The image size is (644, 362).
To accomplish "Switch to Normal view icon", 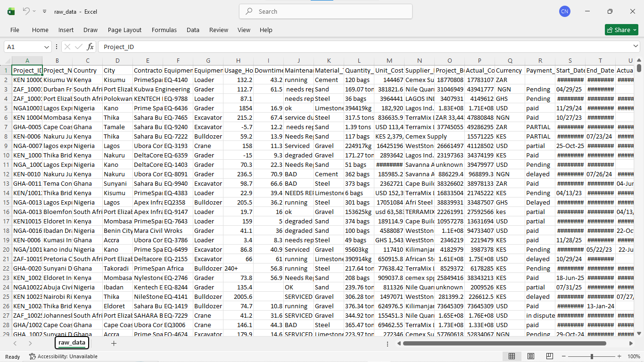I will point(512,356).
